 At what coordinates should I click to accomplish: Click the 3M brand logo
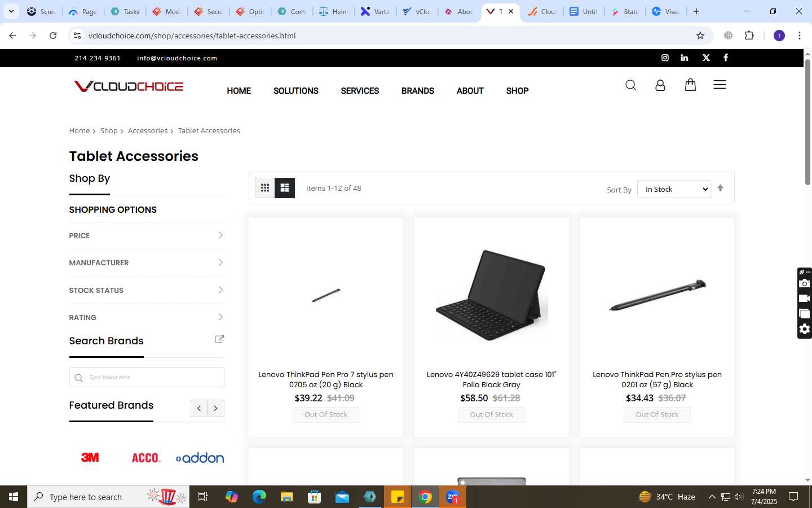(x=90, y=457)
